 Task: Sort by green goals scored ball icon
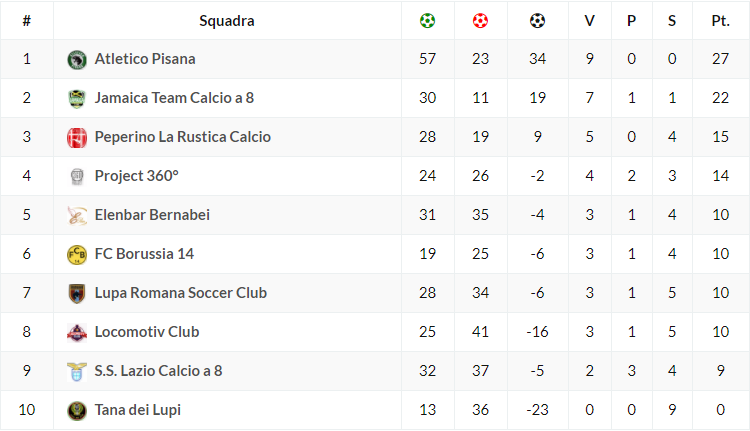click(428, 20)
